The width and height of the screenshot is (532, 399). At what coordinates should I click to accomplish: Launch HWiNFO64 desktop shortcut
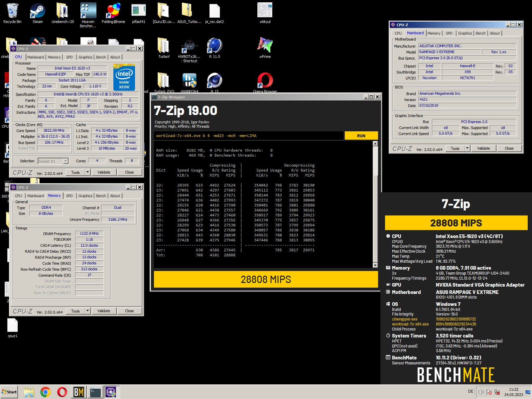coord(189,82)
